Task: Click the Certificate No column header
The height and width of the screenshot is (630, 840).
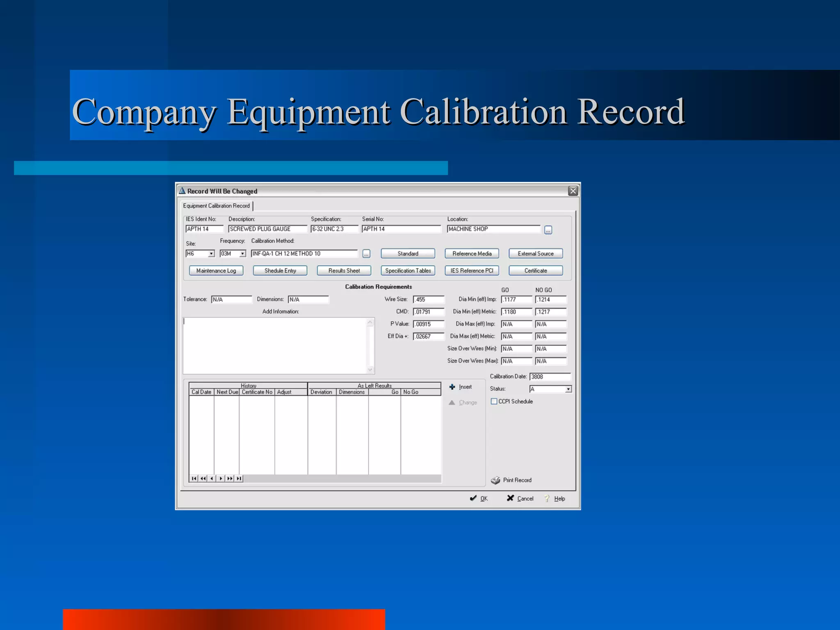Action: (x=257, y=392)
